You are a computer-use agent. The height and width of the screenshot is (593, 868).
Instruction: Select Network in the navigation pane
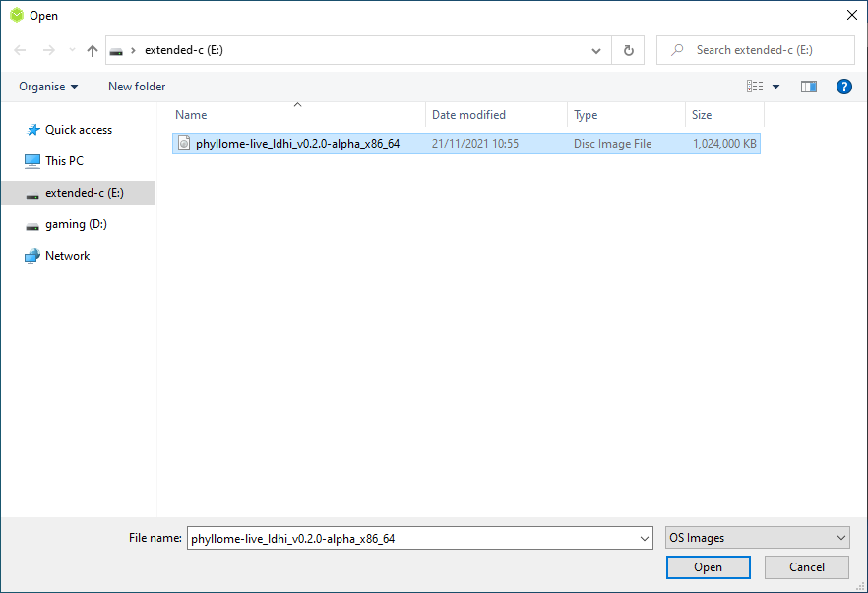67,256
